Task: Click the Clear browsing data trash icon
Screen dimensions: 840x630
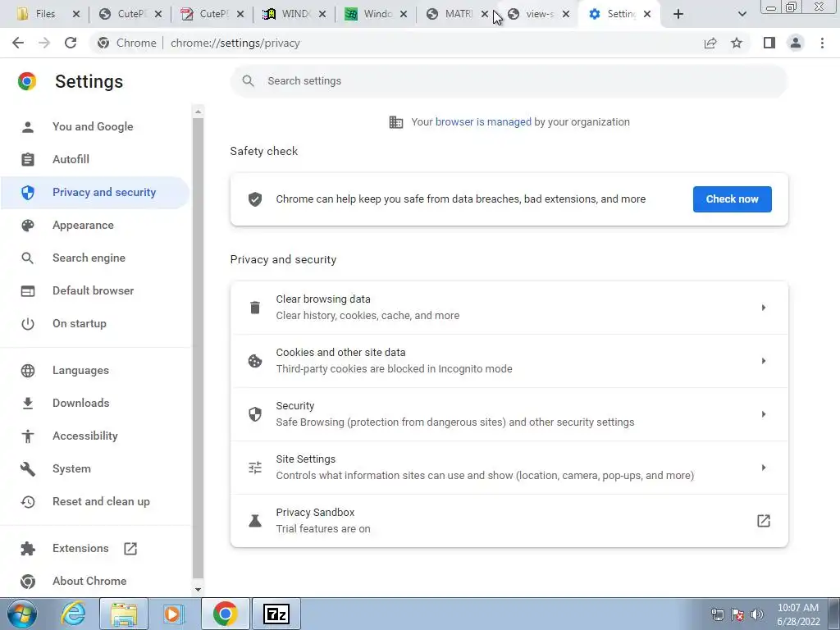Action: pyautogui.click(x=255, y=308)
